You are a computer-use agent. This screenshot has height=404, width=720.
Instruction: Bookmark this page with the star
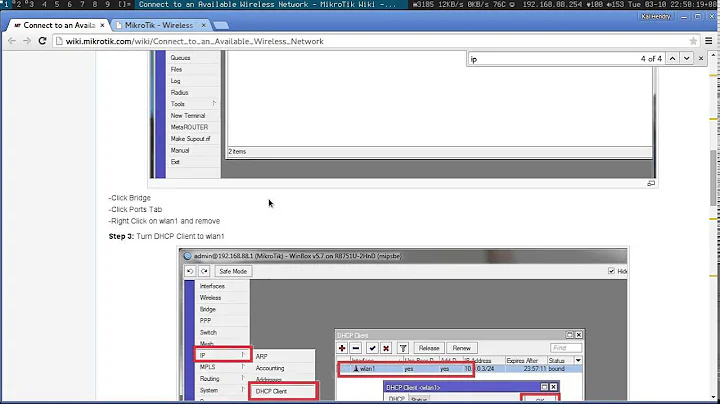pyautogui.click(x=693, y=41)
